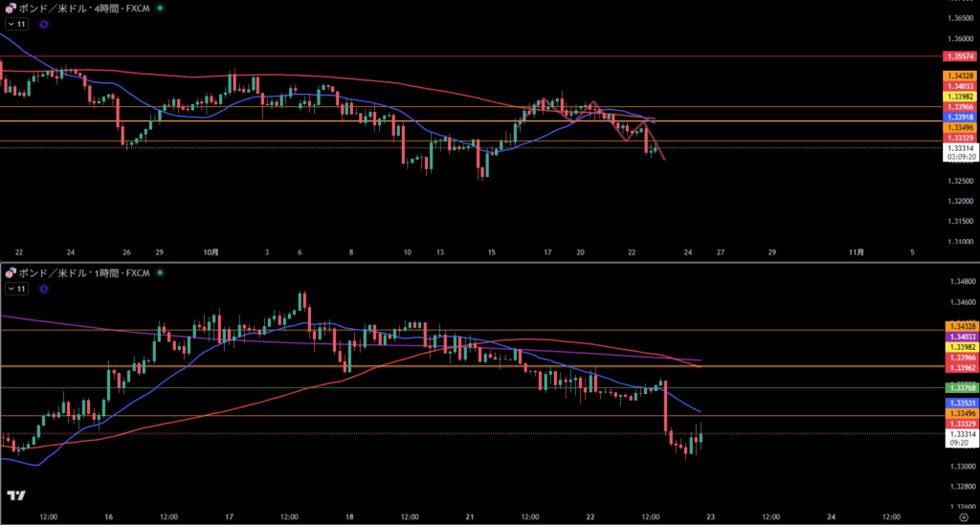
Task: Click the green market status dot in the 4-hour pane
Action: click(160, 8)
